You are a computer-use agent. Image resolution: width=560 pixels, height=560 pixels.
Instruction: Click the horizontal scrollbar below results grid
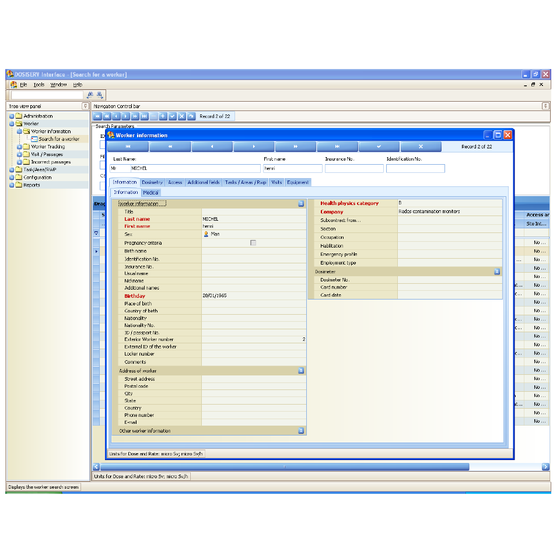click(284, 467)
